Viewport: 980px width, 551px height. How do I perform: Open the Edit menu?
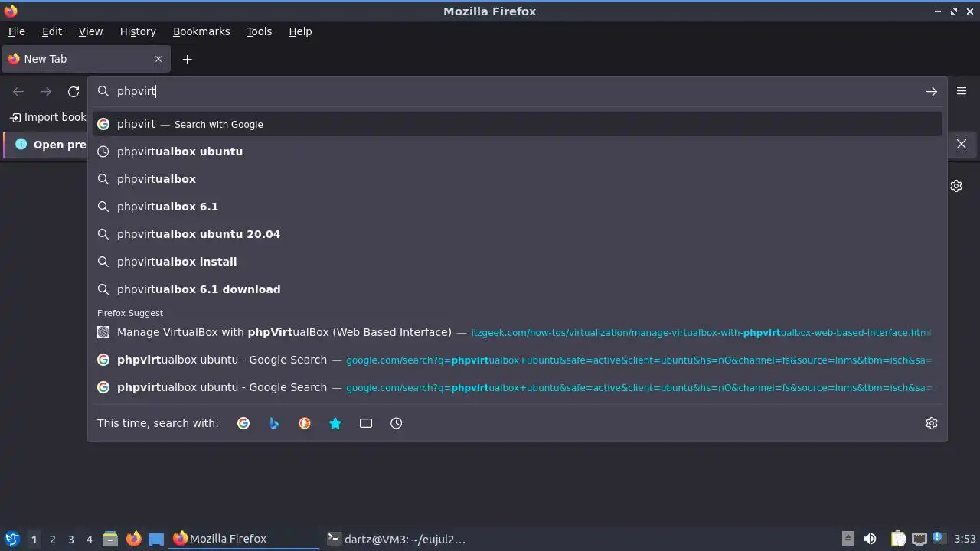tap(51, 31)
